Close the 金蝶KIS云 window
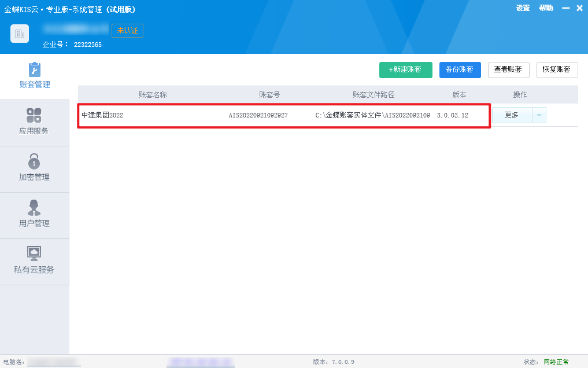The image size is (588, 368). point(579,8)
